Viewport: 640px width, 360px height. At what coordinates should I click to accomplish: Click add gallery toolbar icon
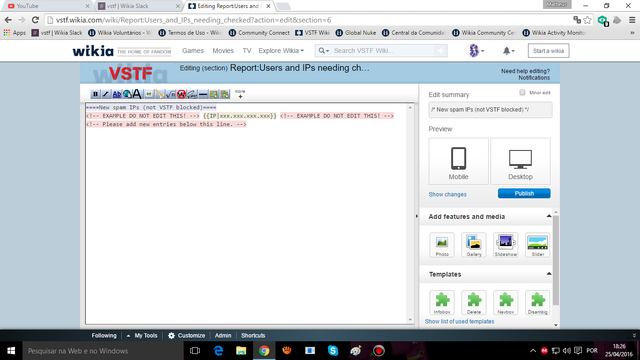[225, 94]
